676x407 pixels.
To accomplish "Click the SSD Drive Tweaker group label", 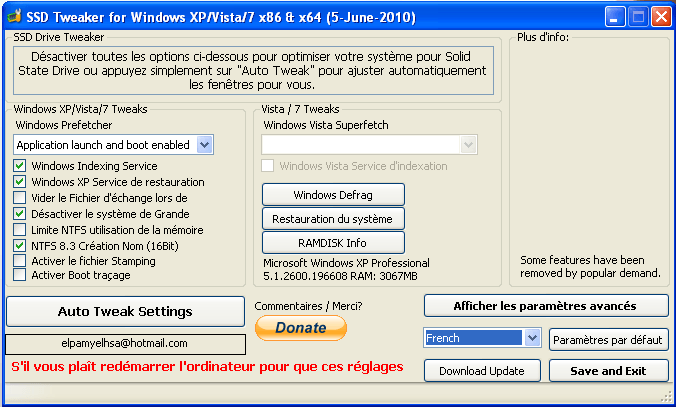I will [59, 37].
